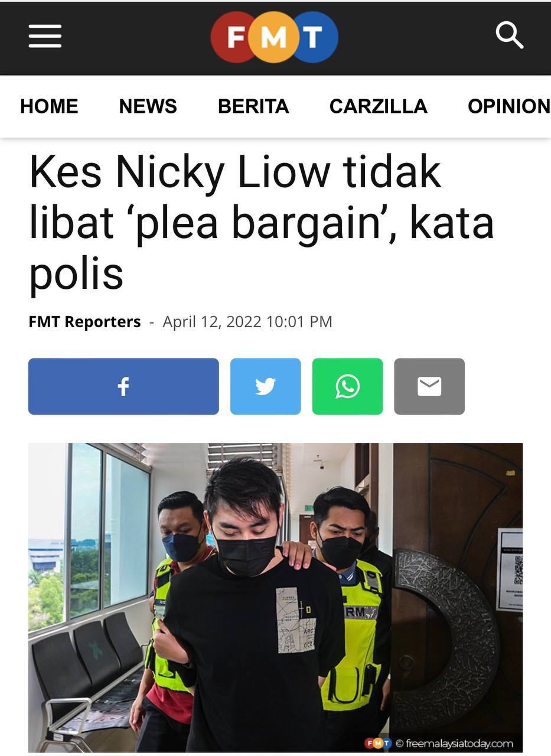The width and height of the screenshot is (551, 756).
Task: Click the FMT logo
Action: (275, 37)
